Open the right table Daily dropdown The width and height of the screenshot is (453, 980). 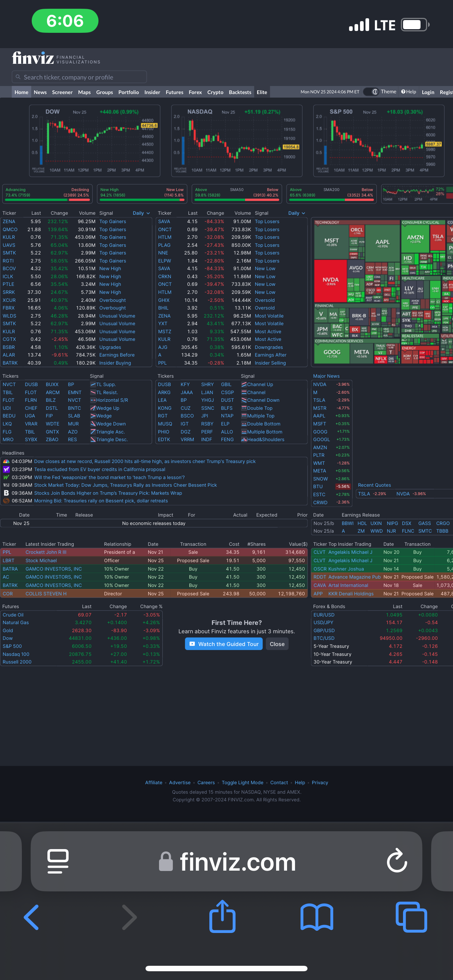tap(297, 213)
